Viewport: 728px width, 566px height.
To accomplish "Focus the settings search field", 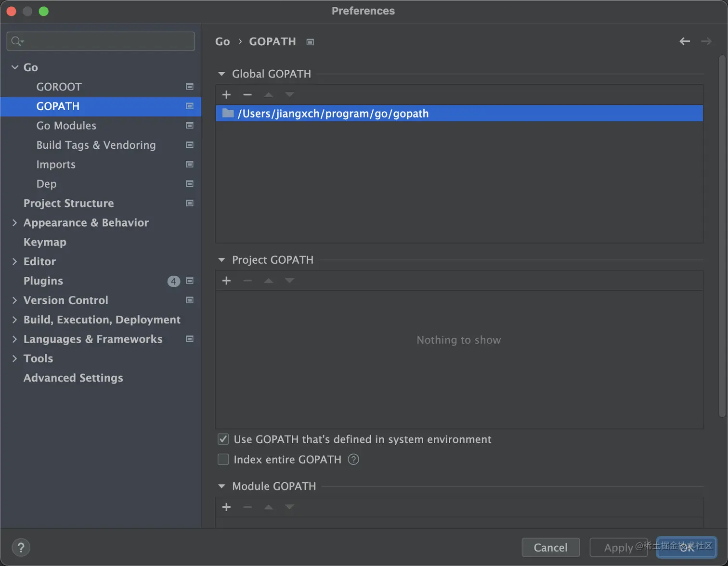I will pos(101,41).
